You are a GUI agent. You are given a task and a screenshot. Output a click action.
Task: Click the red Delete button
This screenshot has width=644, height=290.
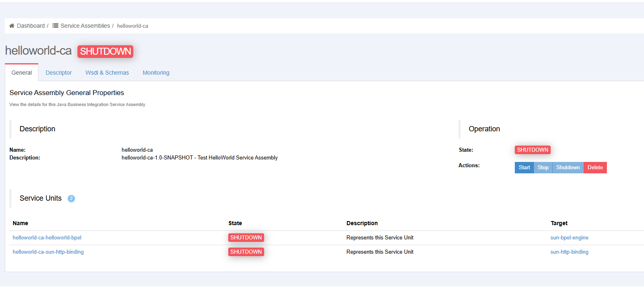pyautogui.click(x=595, y=168)
